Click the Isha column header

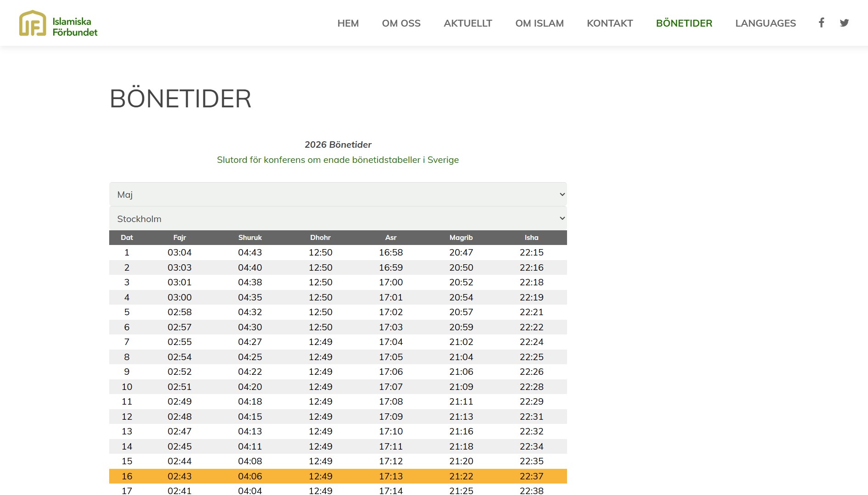[531, 238]
